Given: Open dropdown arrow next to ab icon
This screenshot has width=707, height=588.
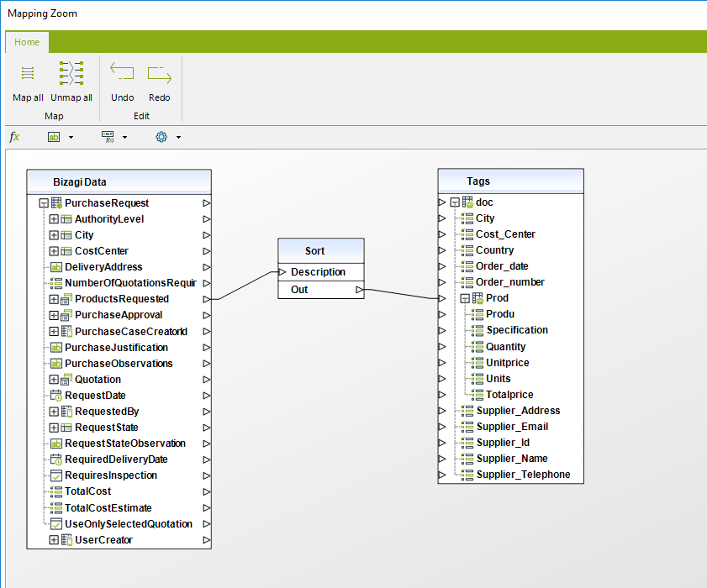Looking at the screenshot, I should tap(71, 138).
